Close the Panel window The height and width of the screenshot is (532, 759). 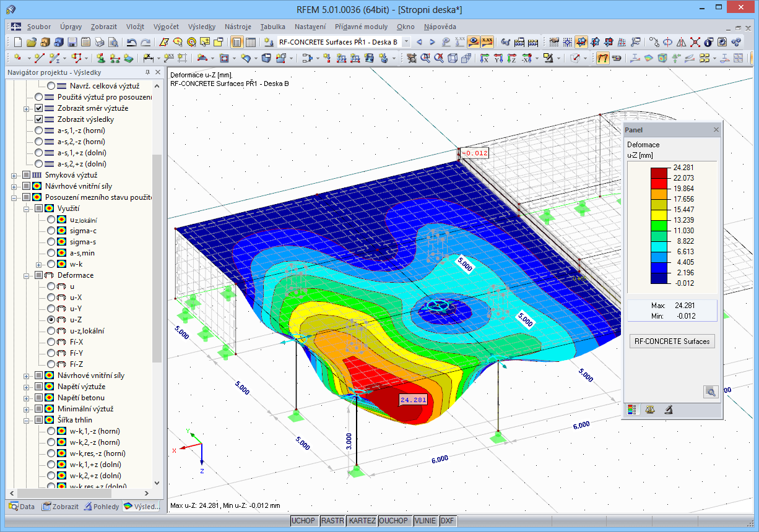[716, 130]
